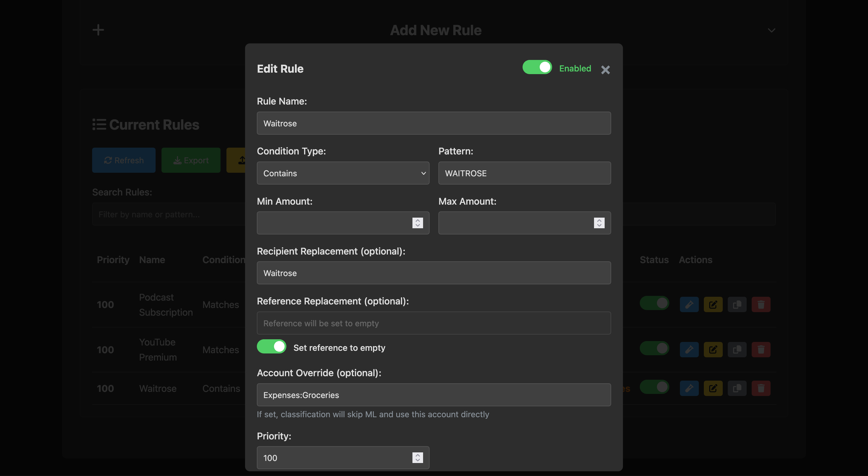Toggle Podcast Subscription rule status switch
The height and width of the screenshot is (476, 868).
pos(654,303)
